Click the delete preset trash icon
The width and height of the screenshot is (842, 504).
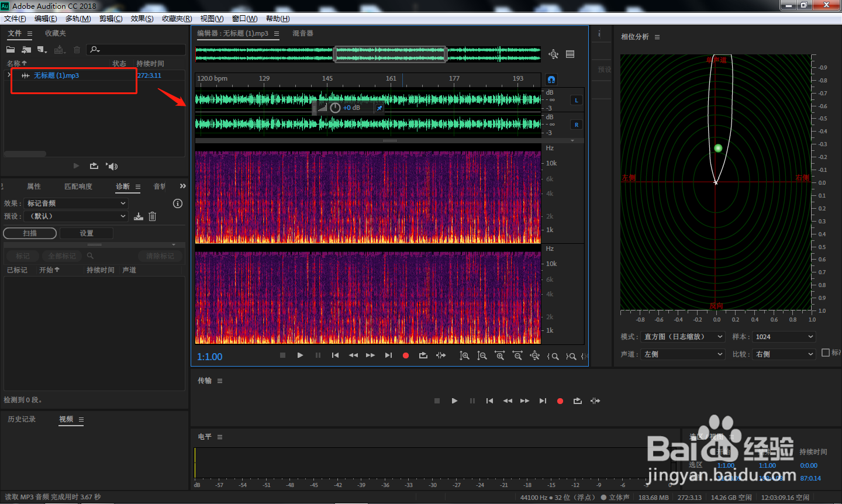(x=152, y=216)
